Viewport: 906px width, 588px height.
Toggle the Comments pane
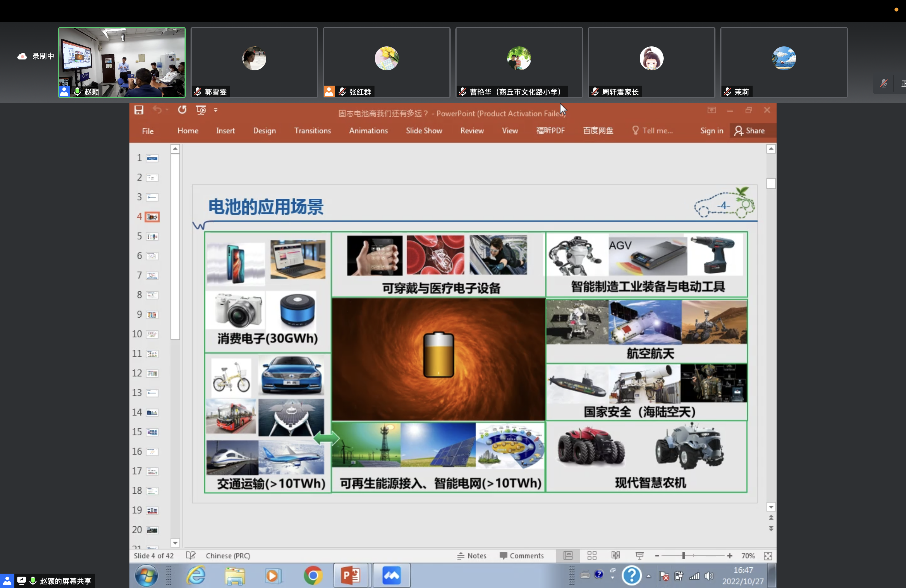pos(522,556)
